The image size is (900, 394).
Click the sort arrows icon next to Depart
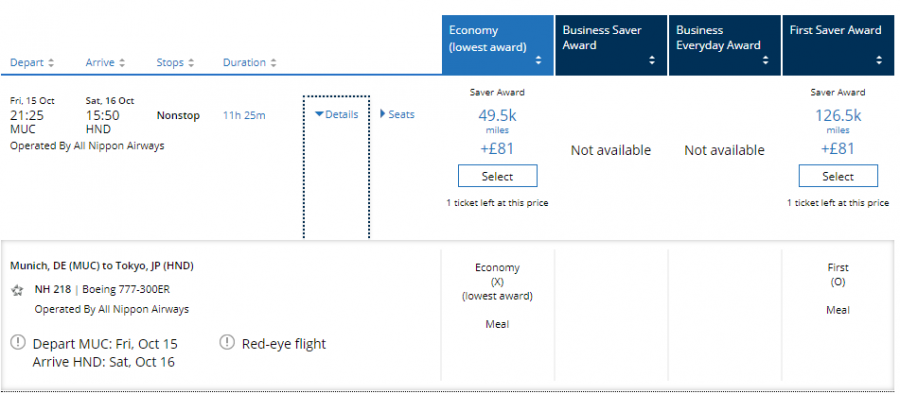click(51, 63)
